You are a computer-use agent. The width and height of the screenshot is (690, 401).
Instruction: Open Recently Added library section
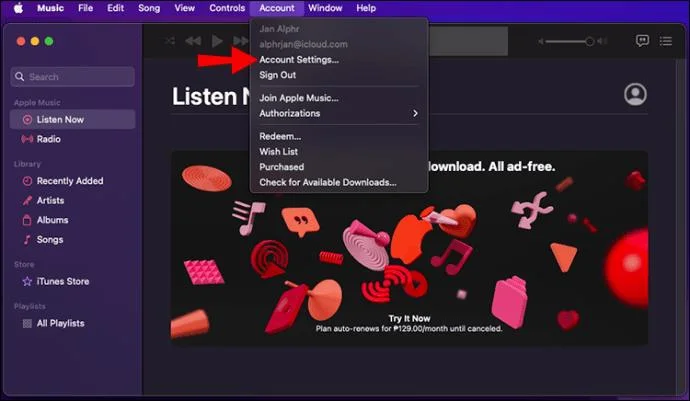pyautogui.click(x=72, y=181)
